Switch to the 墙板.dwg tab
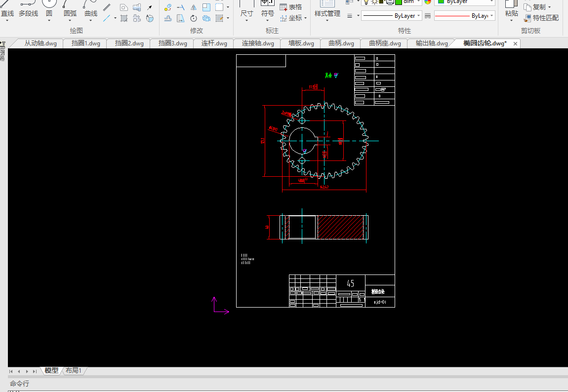Screen dimensions: 568x392 [301, 43]
